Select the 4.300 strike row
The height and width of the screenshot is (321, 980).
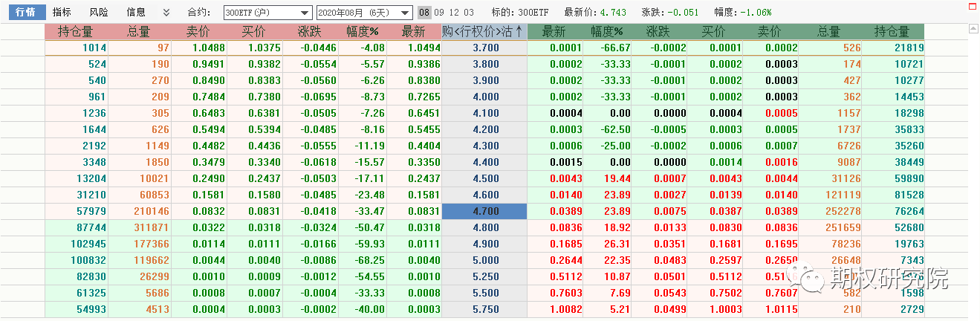click(486, 146)
